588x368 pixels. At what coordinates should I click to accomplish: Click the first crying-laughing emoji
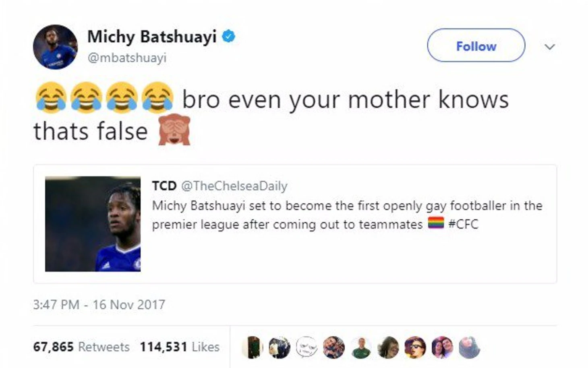51,97
